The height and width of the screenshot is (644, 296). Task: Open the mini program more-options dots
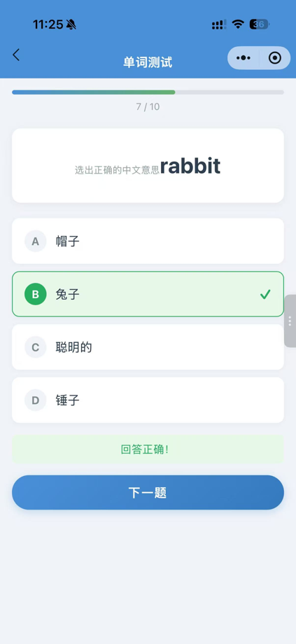coord(244,58)
